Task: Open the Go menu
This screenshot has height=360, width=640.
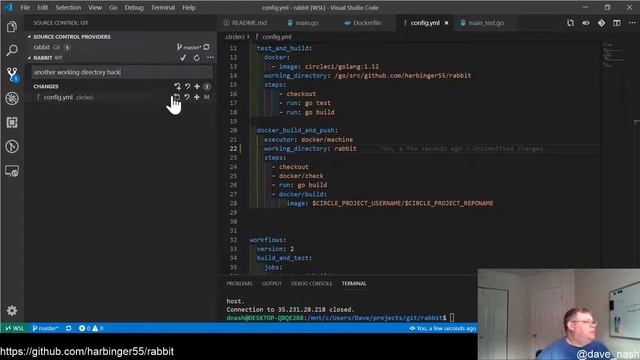Action: 113,7
